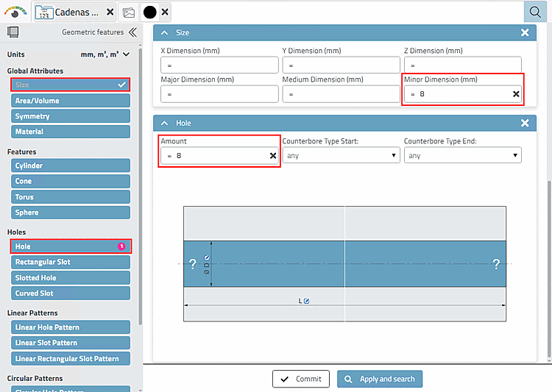Collapse the Hole section chevron

(164, 123)
